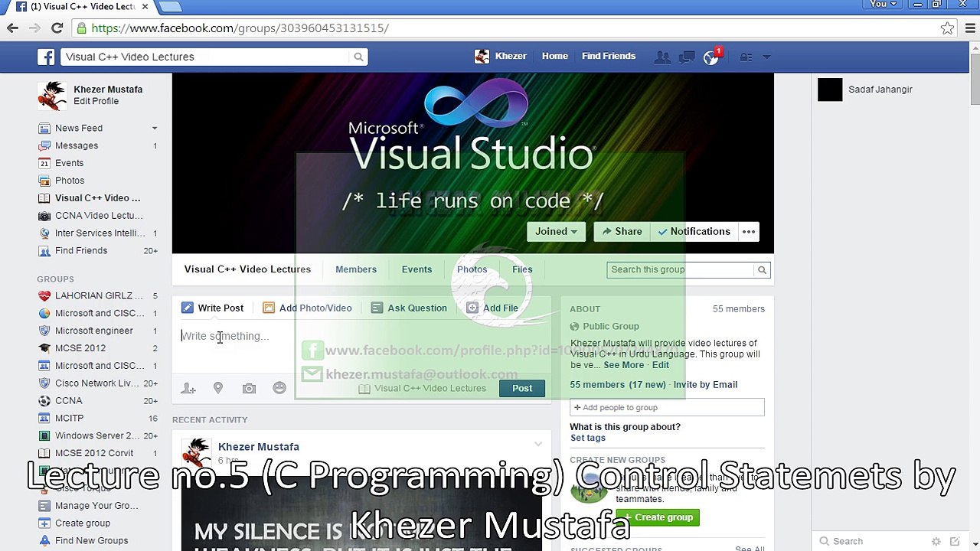Select the Add File composer tab
The height and width of the screenshot is (551, 980).
click(492, 308)
